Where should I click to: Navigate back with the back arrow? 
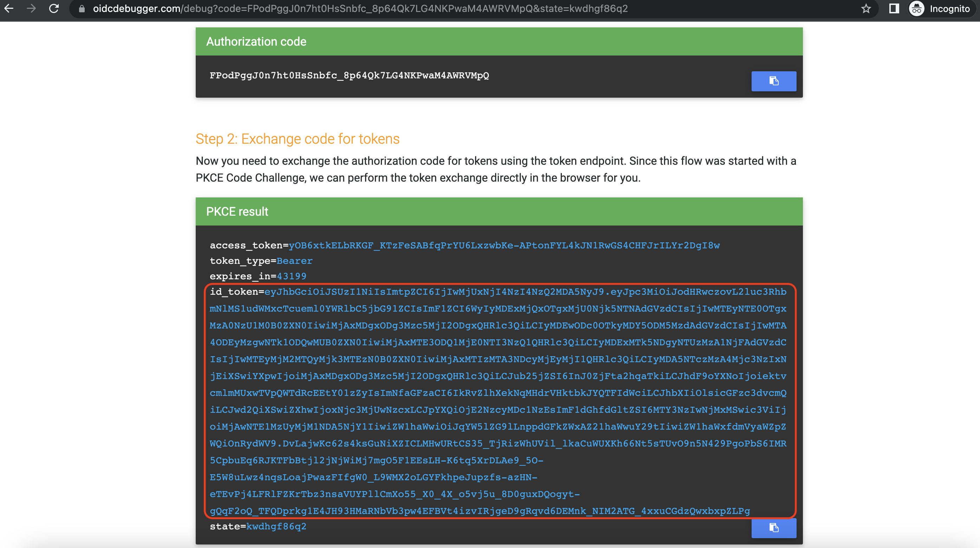pos(9,8)
